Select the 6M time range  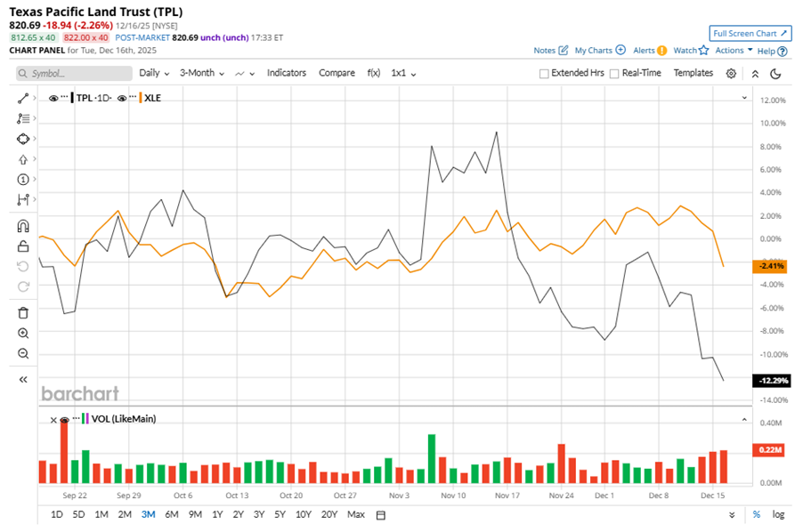coord(172,514)
